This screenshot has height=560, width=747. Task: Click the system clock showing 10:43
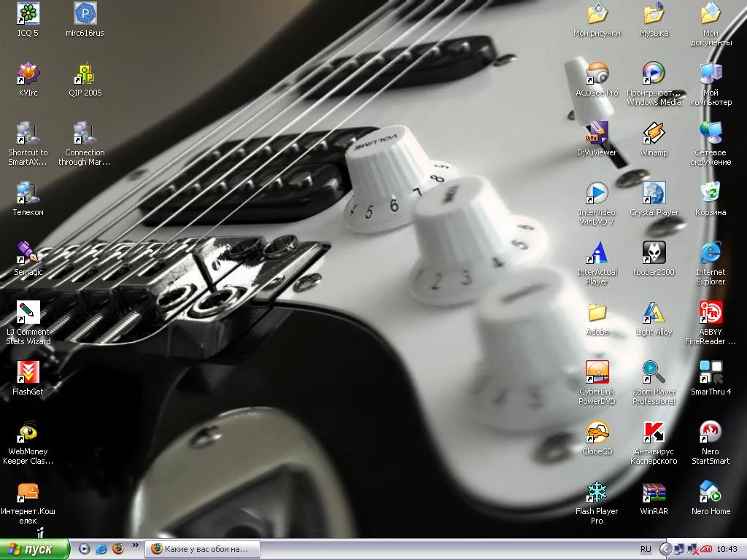(x=727, y=549)
